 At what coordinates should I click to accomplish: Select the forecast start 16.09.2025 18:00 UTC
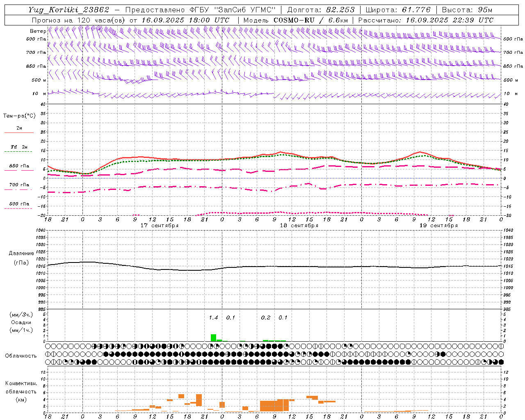coord(185,20)
